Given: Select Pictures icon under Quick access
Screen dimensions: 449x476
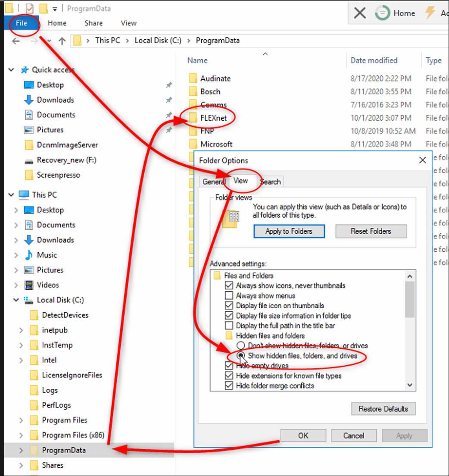Looking at the screenshot, I should (x=29, y=130).
